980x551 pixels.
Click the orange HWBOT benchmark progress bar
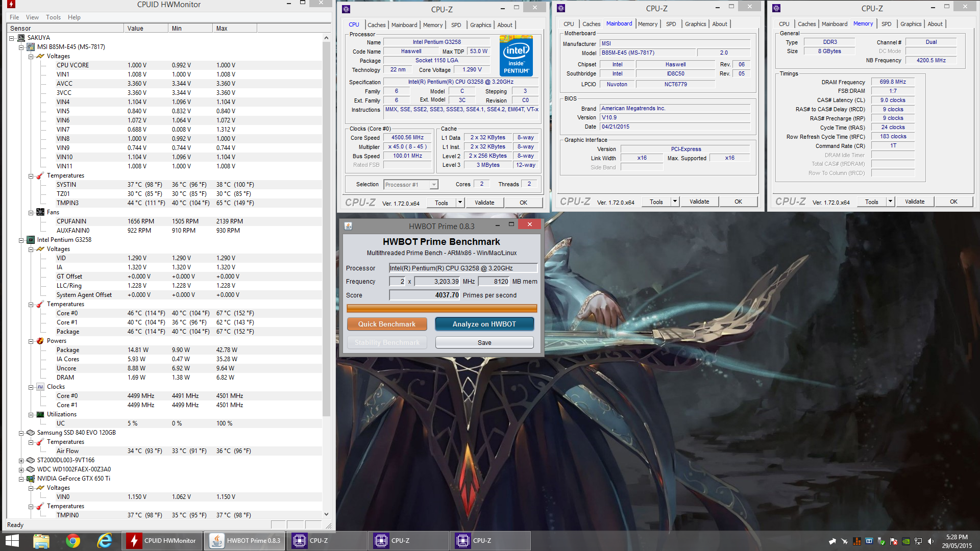442,308
